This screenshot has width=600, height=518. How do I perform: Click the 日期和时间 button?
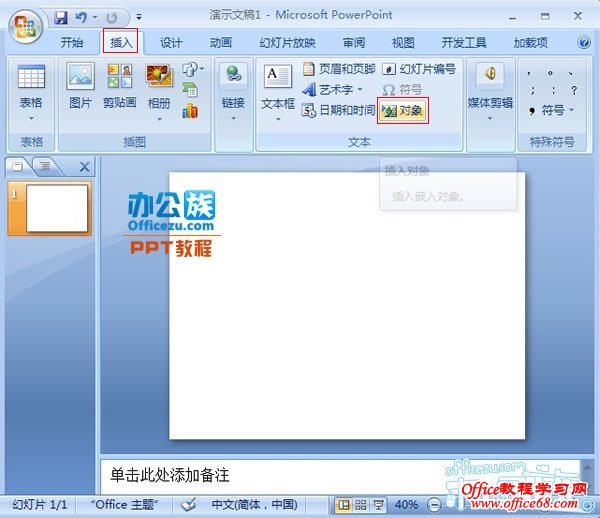[x=339, y=110]
